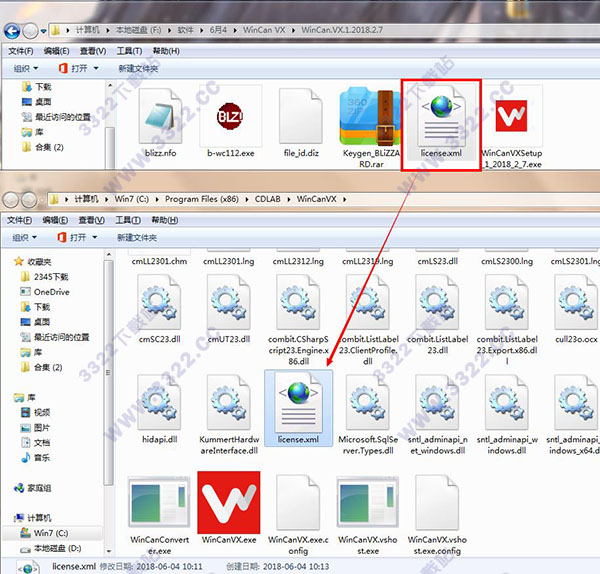
Task: Select combit.CSharpScript23.Engine.x86.dll file
Action: tap(298, 321)
